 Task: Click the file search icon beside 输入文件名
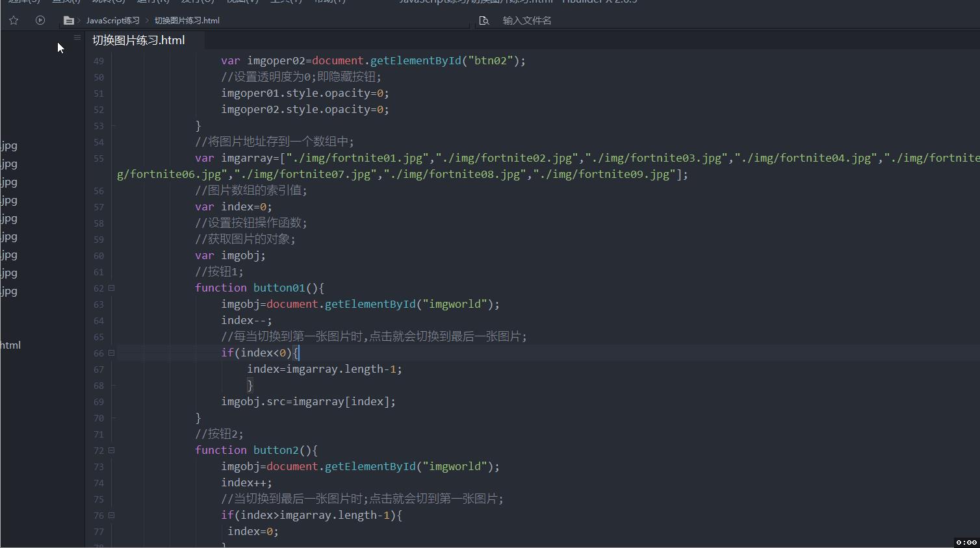click(484, 20)
